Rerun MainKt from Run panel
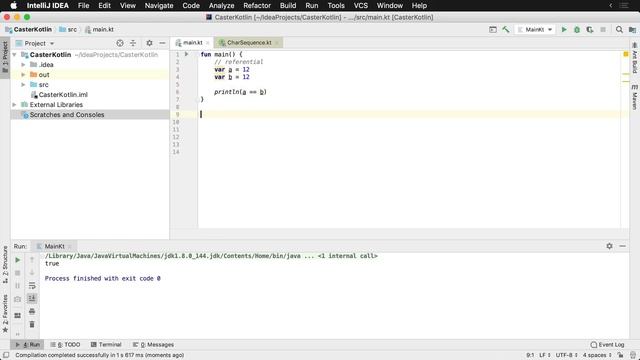This screenshot has height=360, width=640. pyautogui.click(x=18, y=260)
